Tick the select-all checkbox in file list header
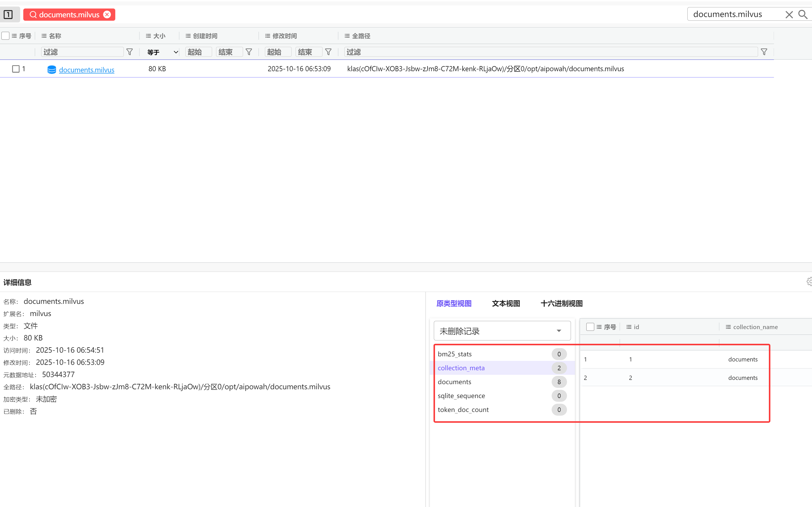The image size is (812, 507). tap(6, 36)
